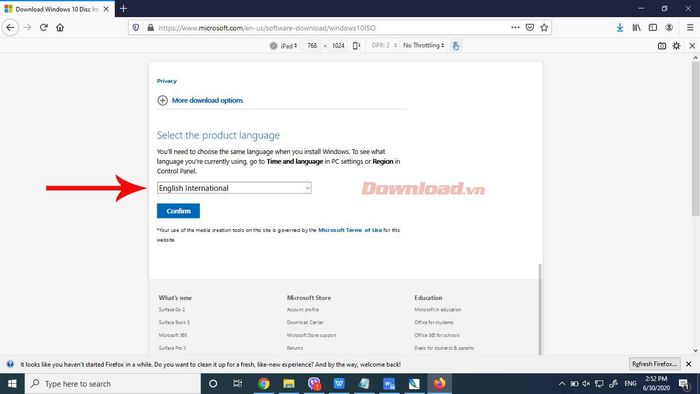
Task: Click the inner page vertical scrollbar thumb
Action: [x=540, y=308]
